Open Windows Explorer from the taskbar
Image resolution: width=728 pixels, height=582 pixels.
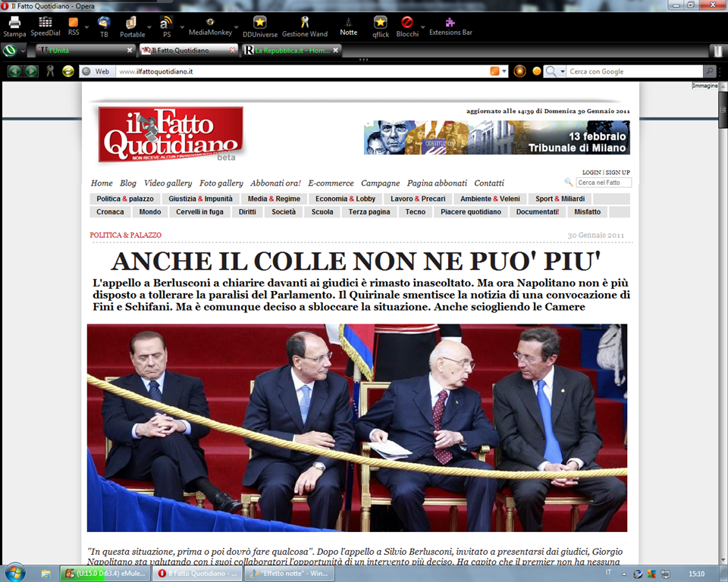(45, 574)
